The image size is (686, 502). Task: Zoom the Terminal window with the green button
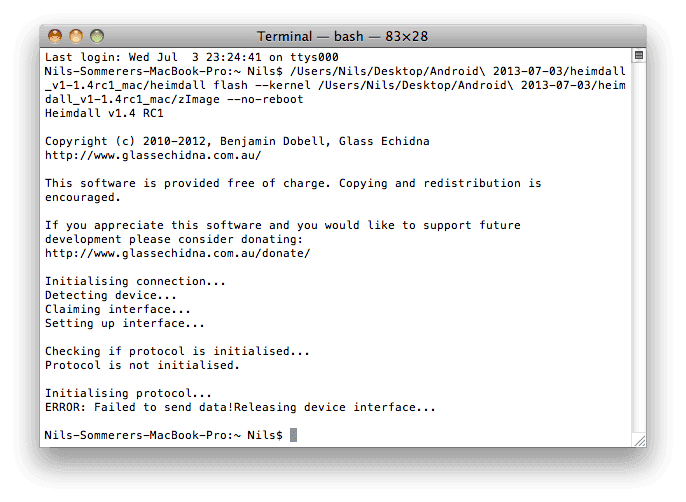pos(97,36)
